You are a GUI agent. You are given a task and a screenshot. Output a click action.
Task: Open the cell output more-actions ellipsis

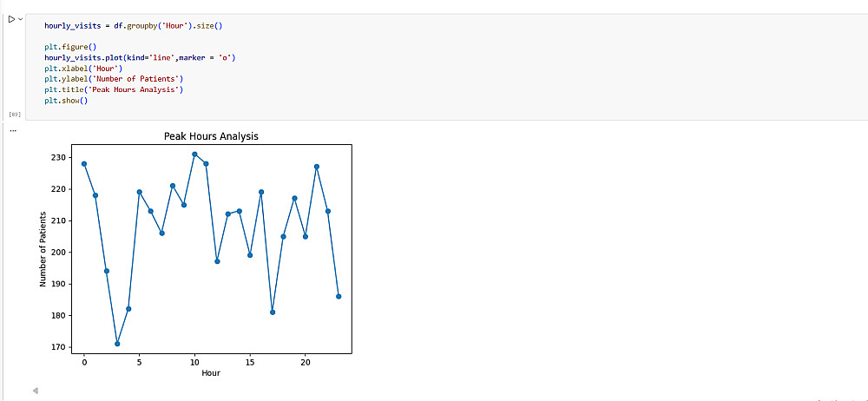[x=13, y=130]
